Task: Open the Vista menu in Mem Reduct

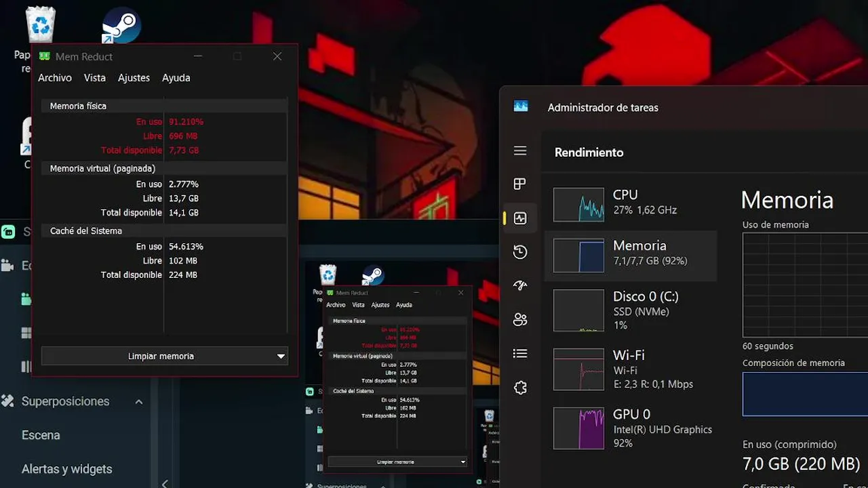Action: point(95,78)
